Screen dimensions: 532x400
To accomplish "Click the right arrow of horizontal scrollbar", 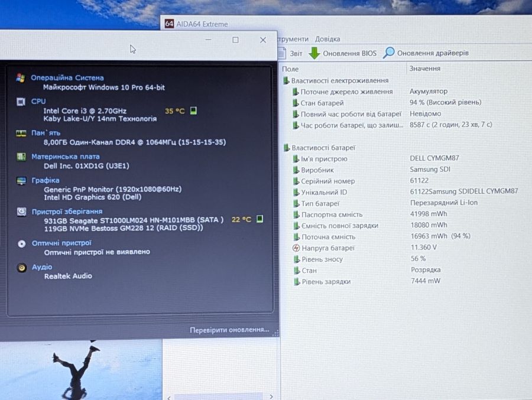I will coord(271,396).
